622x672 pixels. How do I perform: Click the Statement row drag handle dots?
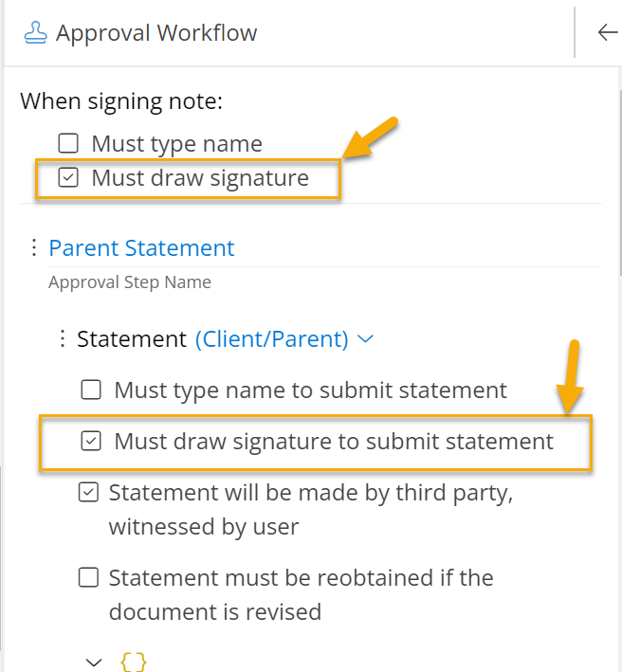coord(63,338)
